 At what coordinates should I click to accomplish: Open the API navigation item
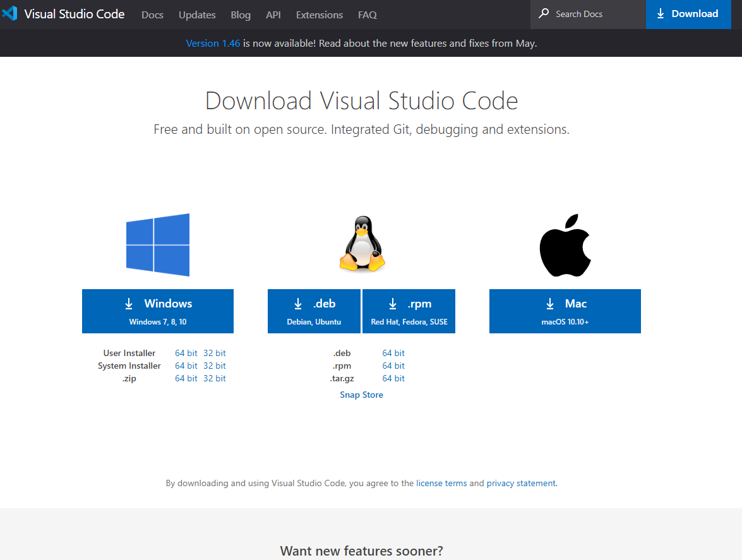pos(273,15)
